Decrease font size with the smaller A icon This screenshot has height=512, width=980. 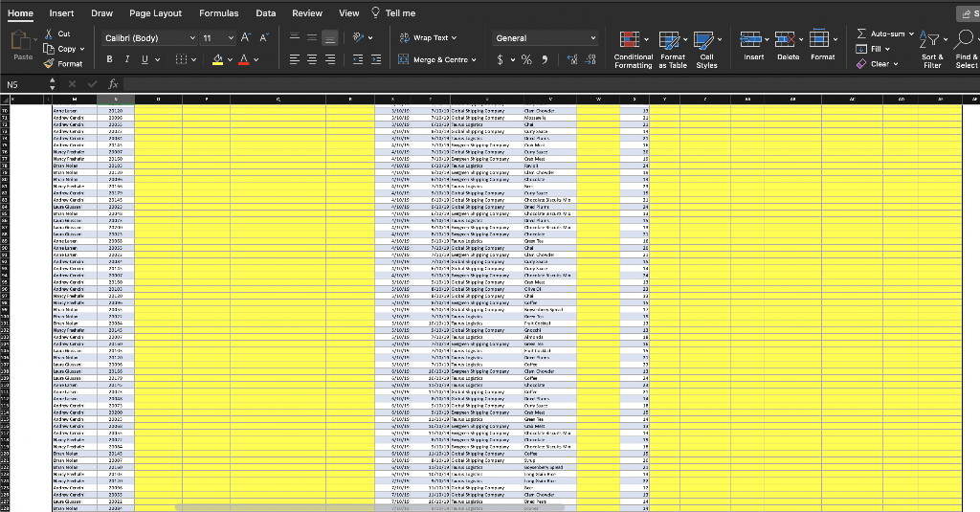[x=264, y=38]
